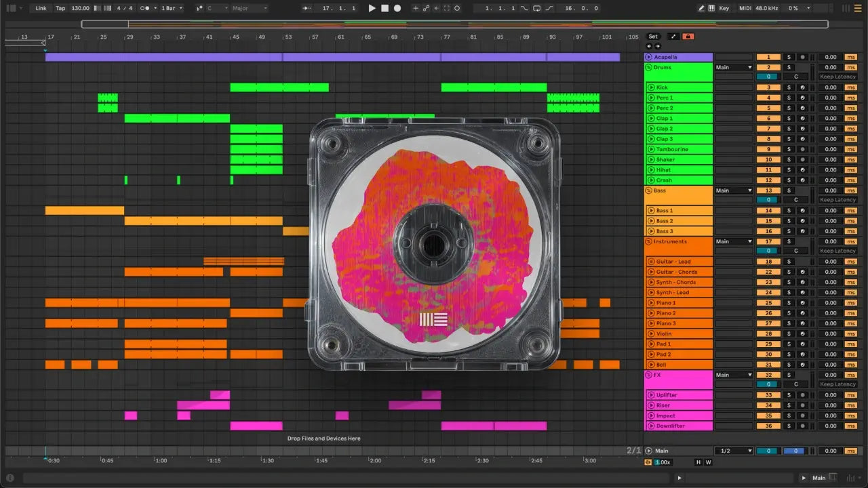Screen dimensions: 868x488
Task: Click the Link button
Action: (x=41, y=8)
